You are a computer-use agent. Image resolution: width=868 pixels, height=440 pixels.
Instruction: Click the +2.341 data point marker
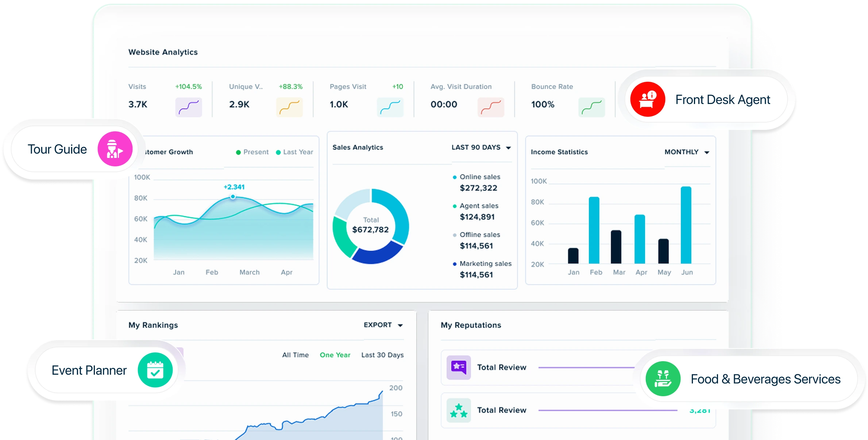coord(233,197)
